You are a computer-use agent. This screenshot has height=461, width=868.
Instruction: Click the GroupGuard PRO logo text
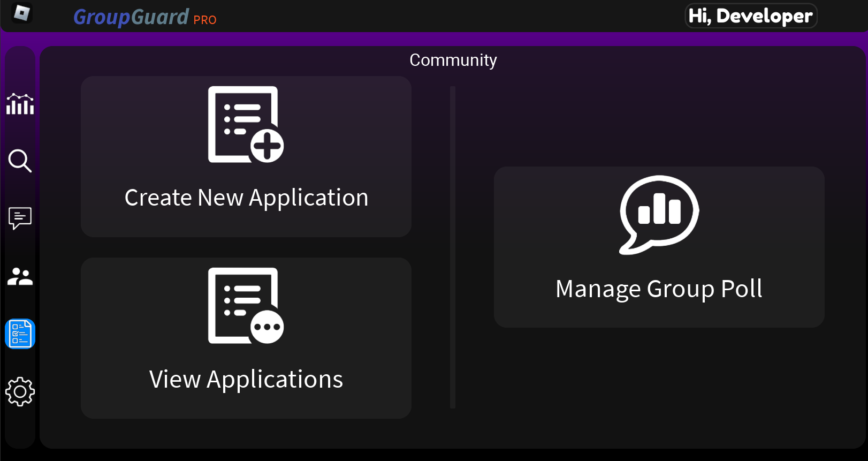tap(145, 17)
